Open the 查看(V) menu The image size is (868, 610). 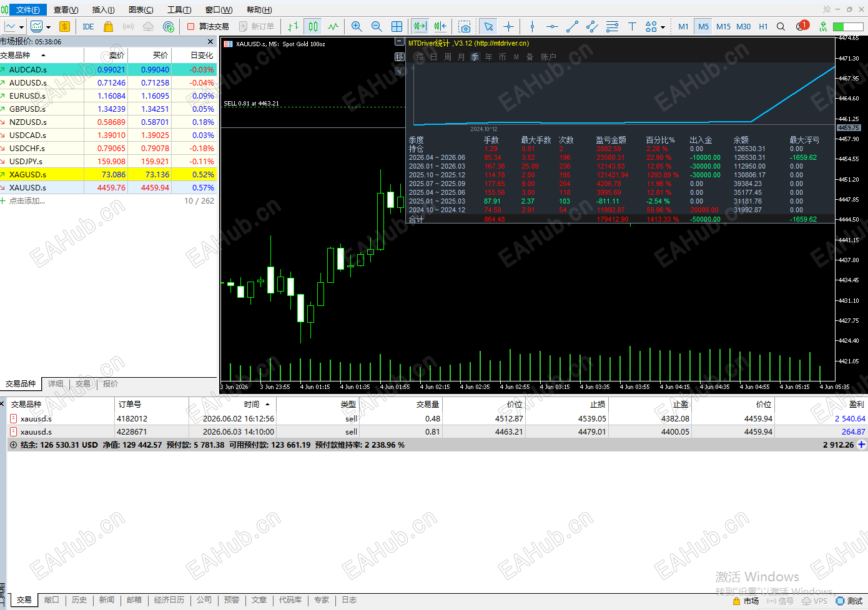pyautogui.click(x=66, y=9)
